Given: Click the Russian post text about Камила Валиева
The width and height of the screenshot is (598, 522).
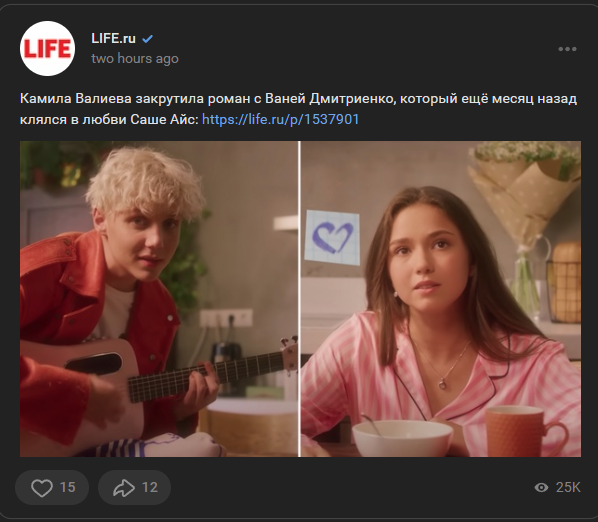Looking at the screenshot, I should [298, 109].
